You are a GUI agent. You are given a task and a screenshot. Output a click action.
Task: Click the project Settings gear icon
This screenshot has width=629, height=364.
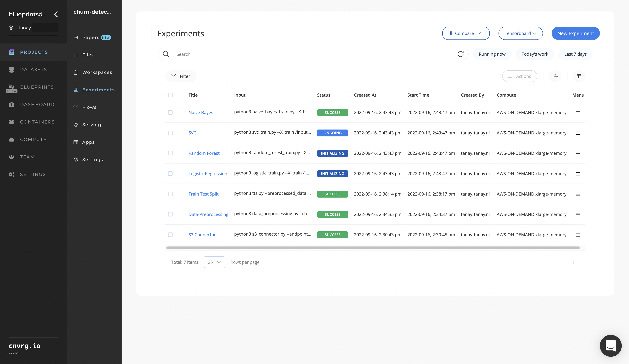point(76,160)
